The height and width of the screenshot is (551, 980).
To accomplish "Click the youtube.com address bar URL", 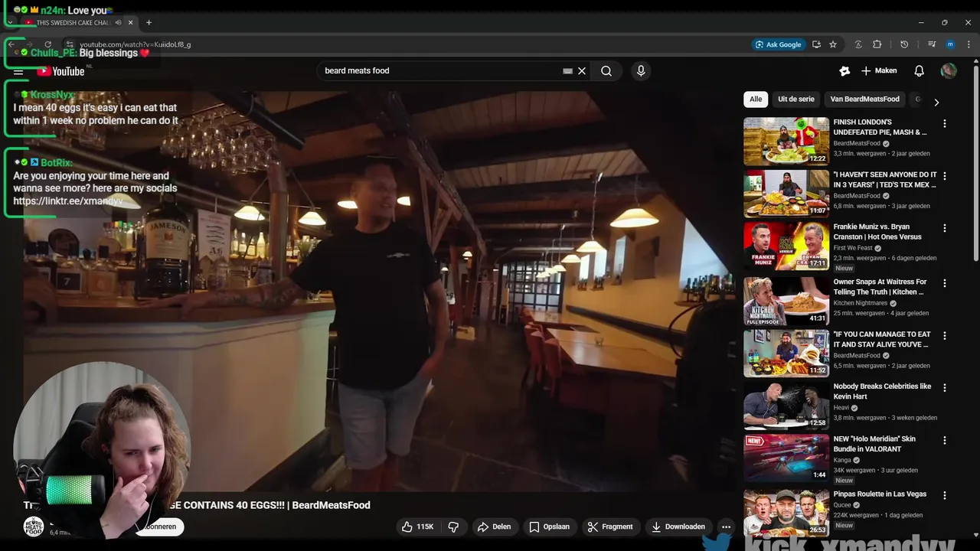I will pyautogui.click(x=135, y=44).
